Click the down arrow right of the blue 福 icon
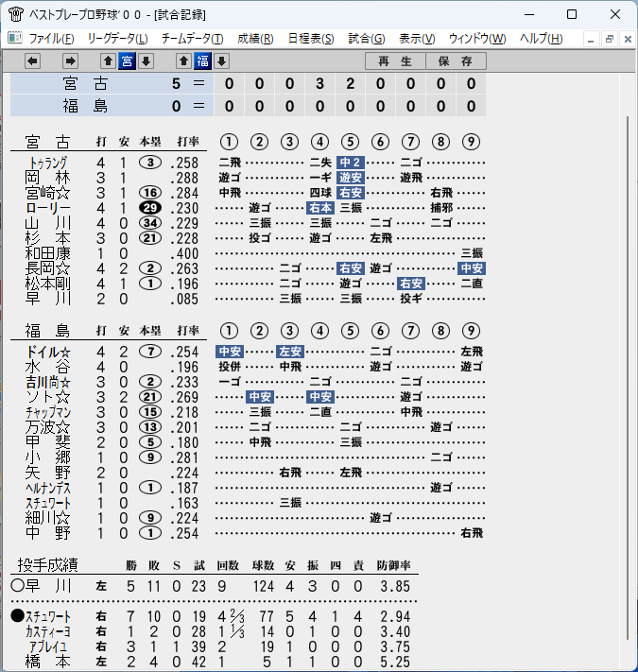 (x=221, y=61)
